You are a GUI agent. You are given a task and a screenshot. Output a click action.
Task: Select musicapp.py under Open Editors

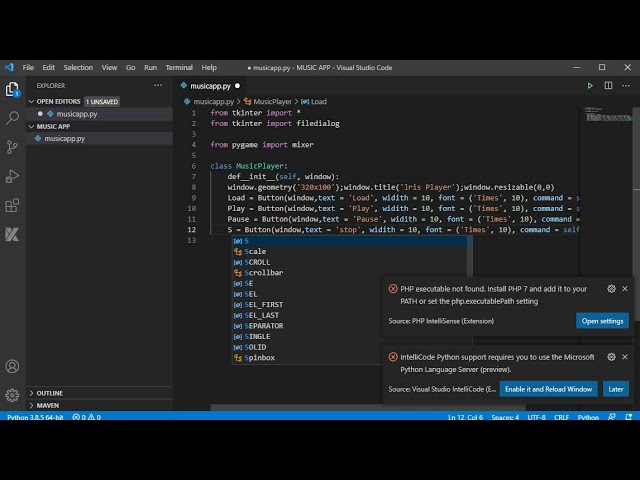coord(100,114)
